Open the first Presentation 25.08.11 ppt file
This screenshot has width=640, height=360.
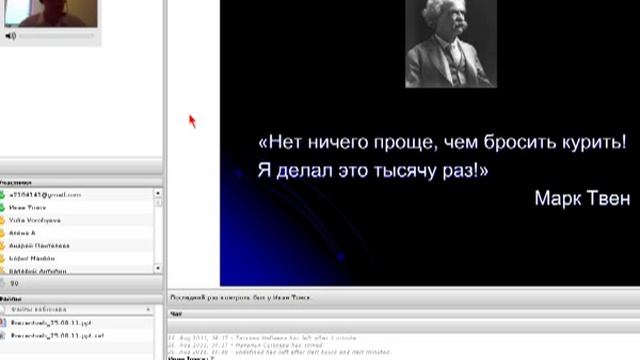(x=51, y=323)
